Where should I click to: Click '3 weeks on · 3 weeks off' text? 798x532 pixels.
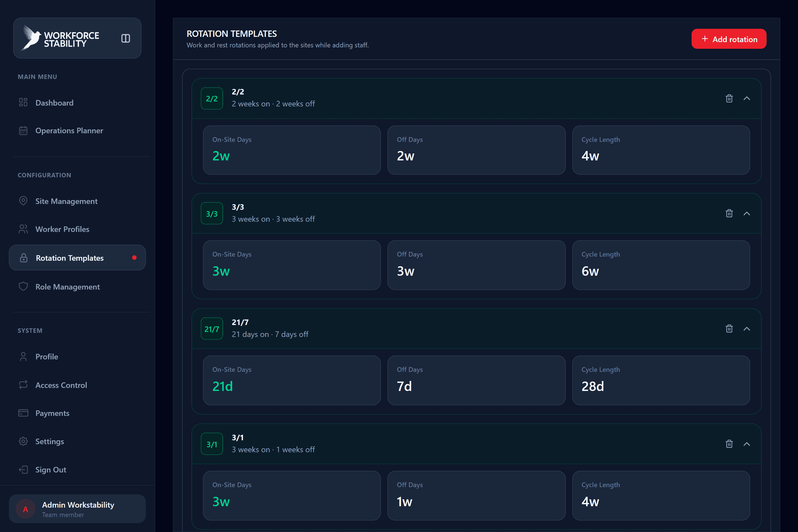(273, 219)
